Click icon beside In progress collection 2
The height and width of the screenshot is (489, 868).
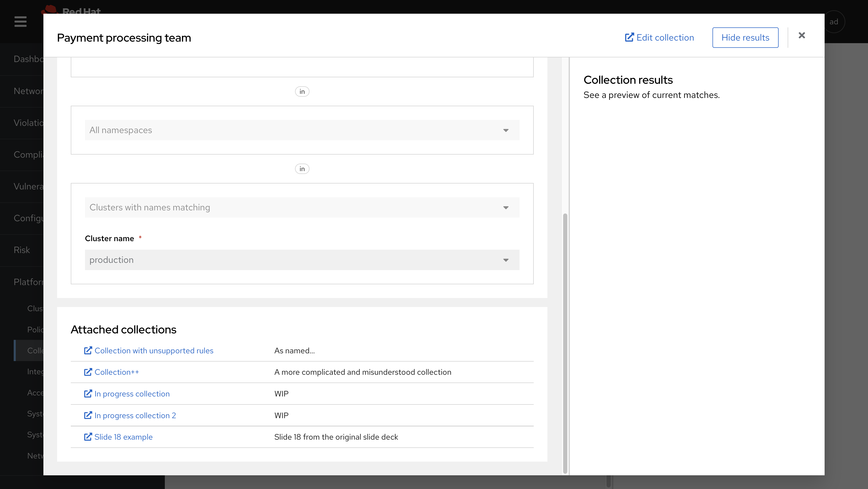pyautogui.click(x=88, y=415)
